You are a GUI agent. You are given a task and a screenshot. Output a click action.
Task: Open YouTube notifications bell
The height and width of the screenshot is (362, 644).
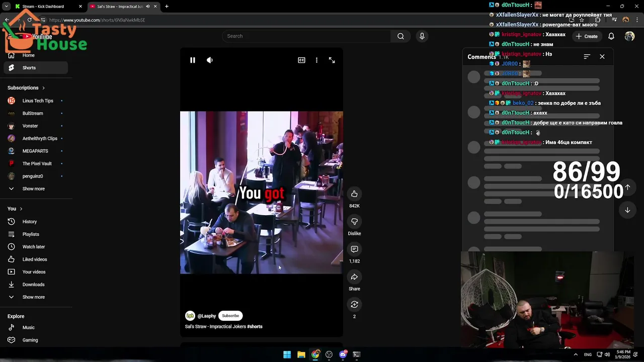611,36
